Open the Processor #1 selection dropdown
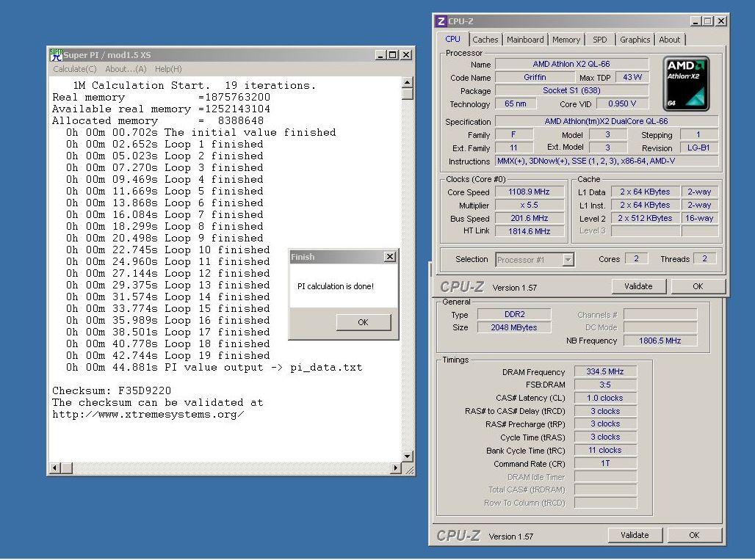Image resolution: width=755 pixels, height=560 pixels. coord(568,260)
